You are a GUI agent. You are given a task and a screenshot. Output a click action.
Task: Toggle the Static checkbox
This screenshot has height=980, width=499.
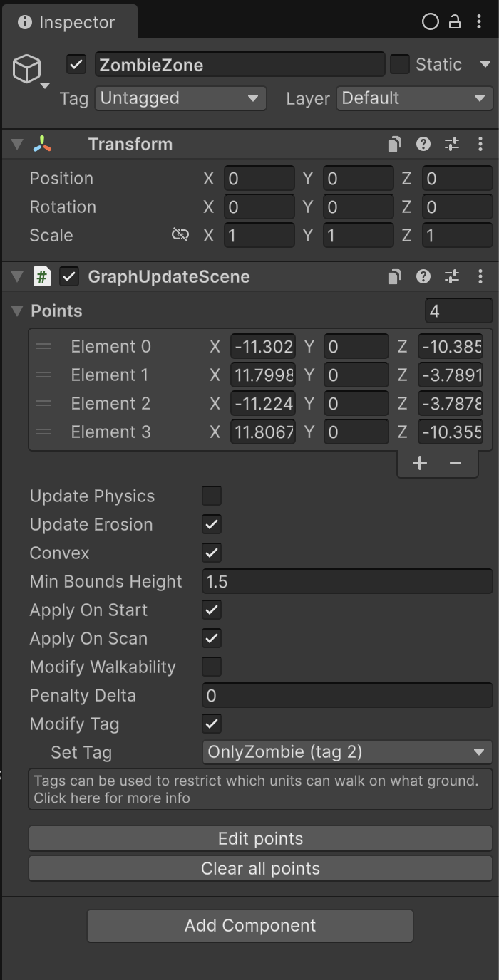click(x=400, y=65)
